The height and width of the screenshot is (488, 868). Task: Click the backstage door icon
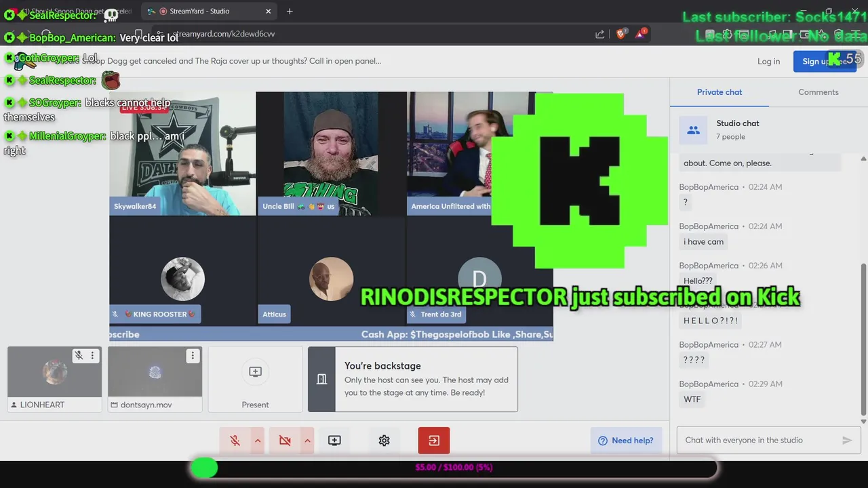[322, 379]
